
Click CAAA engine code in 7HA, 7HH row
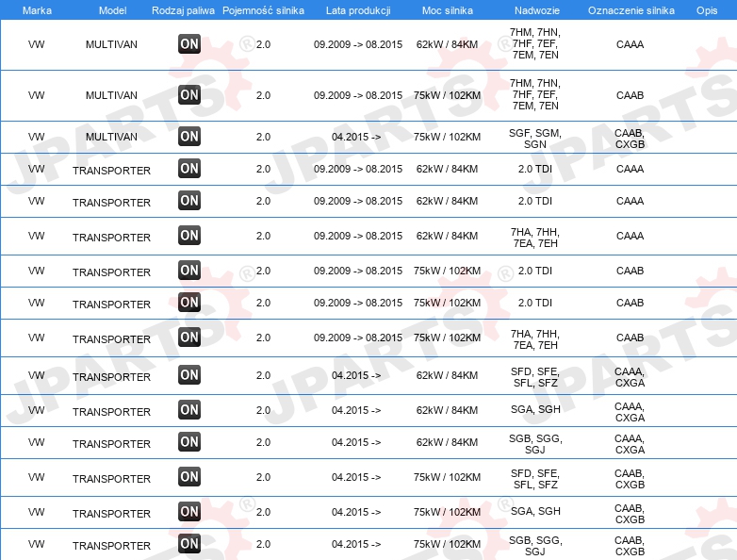point(630,236)
